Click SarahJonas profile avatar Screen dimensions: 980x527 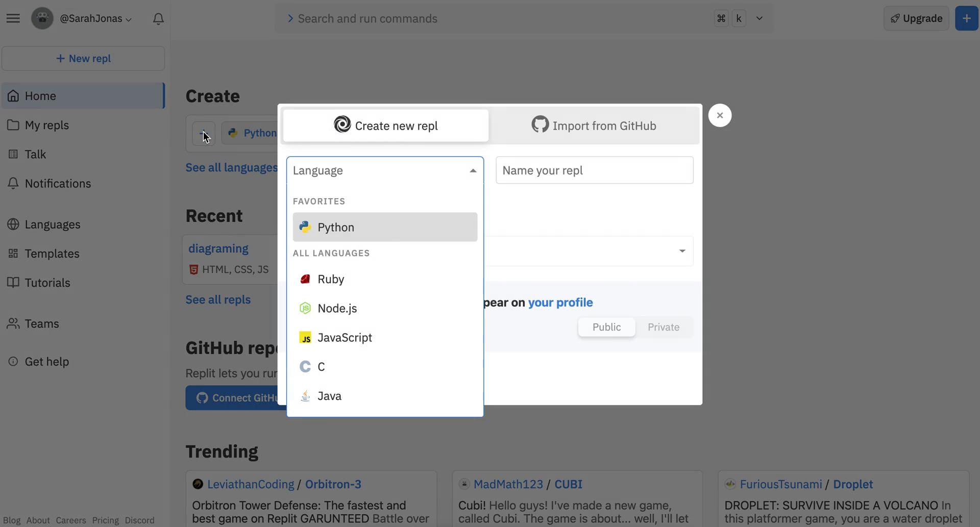pyautogui.click(x=42, y=18)
